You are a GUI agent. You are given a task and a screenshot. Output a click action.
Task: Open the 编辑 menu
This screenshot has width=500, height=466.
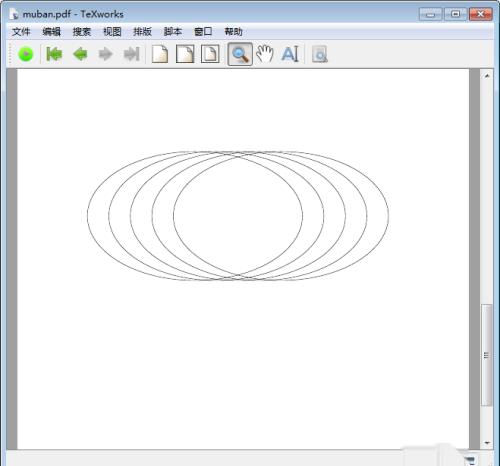click(52, 32)
